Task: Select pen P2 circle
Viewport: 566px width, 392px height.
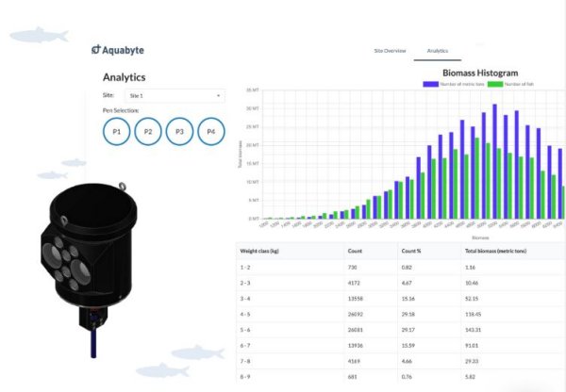Action: pyautogui.click(x=148, y=132)
